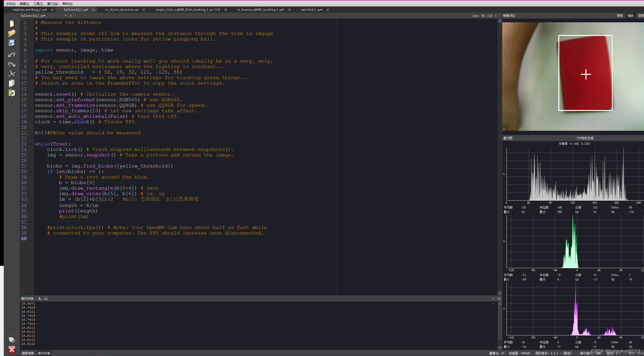Click the Undo arrow icon
644x356 pixels.
[x=12, y=55]
